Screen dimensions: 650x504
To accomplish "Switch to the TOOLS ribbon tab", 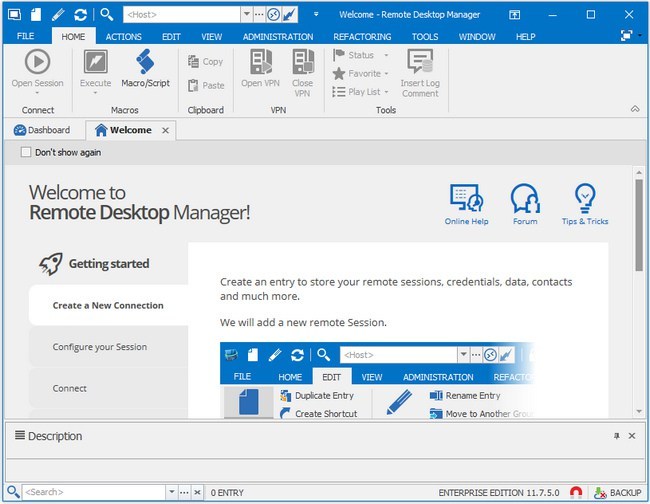I will [x=425, y=37].
